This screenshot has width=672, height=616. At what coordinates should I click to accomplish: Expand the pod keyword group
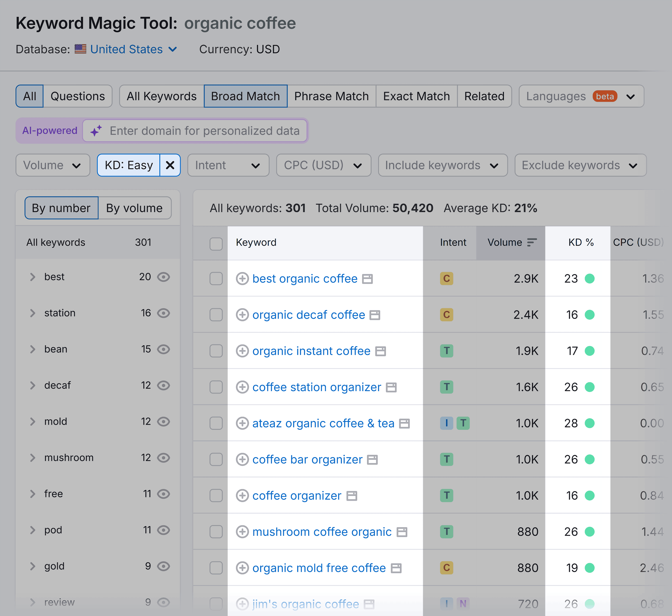tap(32, 530)
